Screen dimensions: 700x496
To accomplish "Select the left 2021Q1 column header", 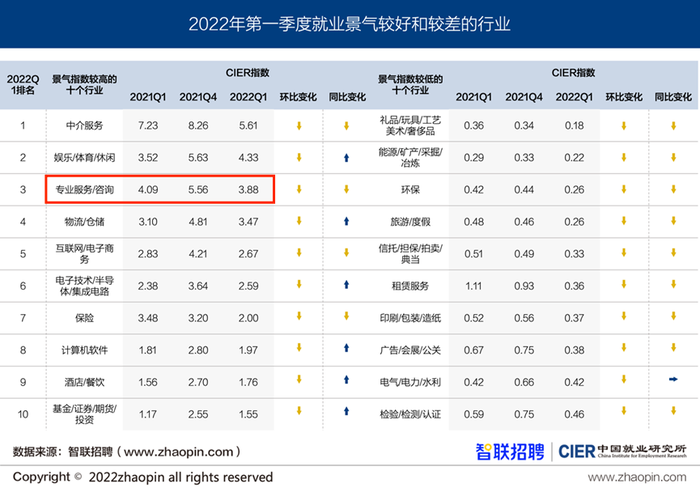I will 148,97.
